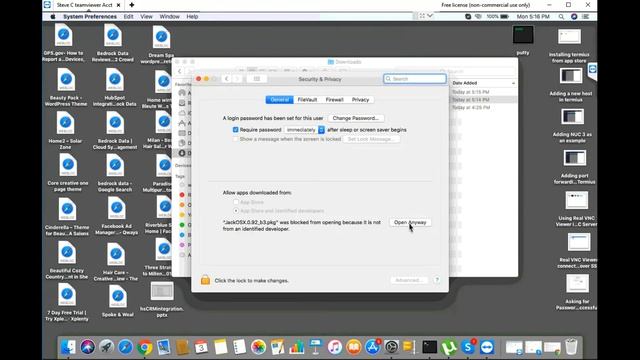Open Launchpad from the Dock
The image size is (640, 360).
107,347
